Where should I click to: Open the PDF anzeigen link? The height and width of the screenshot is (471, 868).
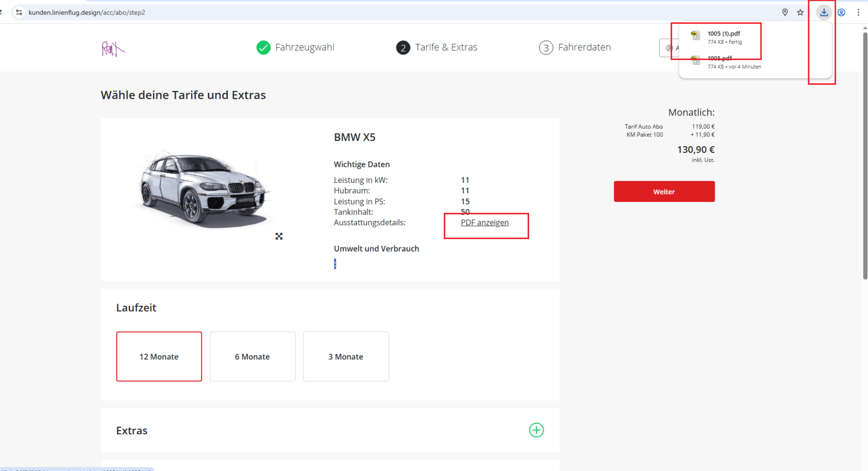coord(485,223)
